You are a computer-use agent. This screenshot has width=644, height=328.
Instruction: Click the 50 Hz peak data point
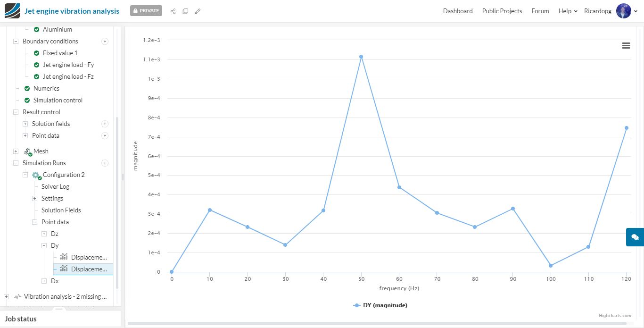[361, 57]
